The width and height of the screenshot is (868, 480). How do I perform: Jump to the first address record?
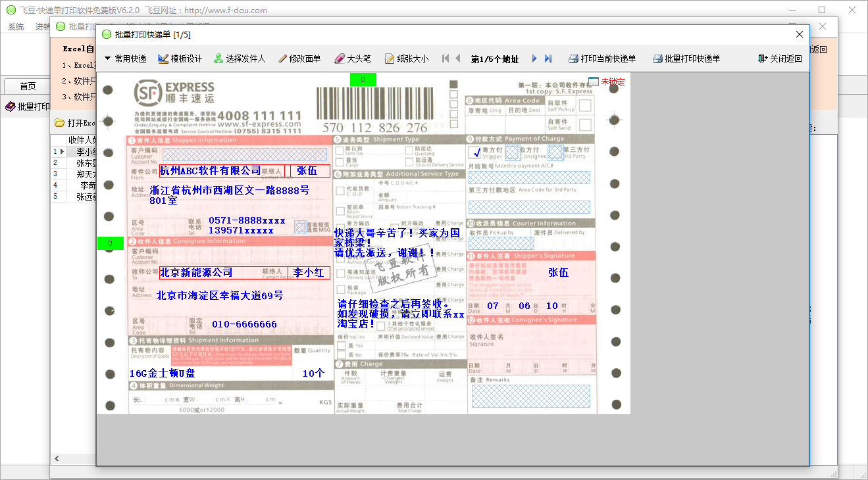446,59
